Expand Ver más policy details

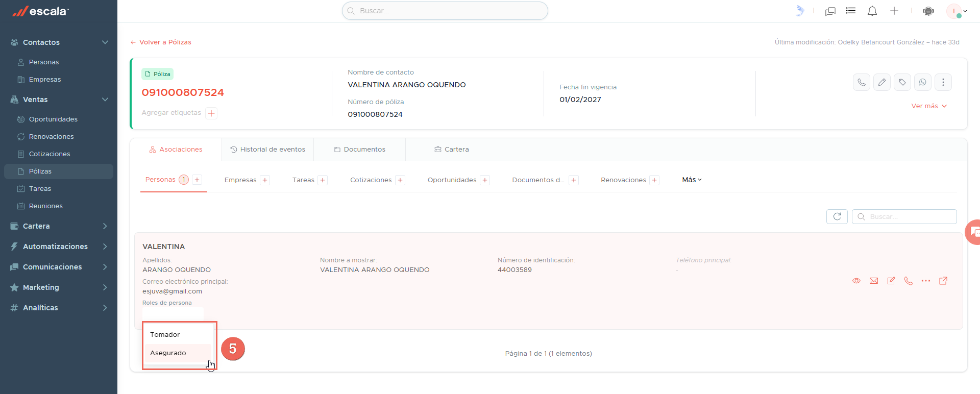pyautogui.click(x=929, y=106)
